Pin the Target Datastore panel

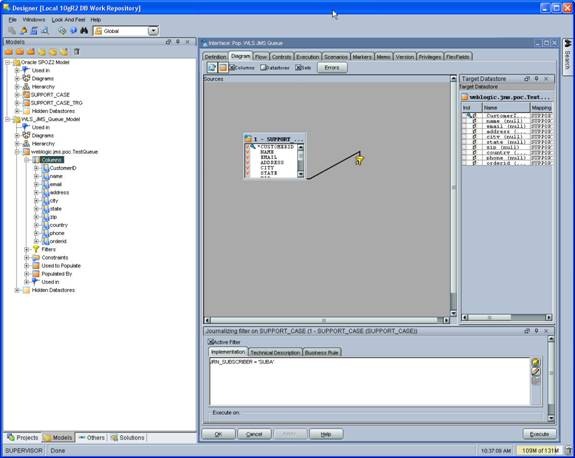pyautogui.click(x=536, y=78)
